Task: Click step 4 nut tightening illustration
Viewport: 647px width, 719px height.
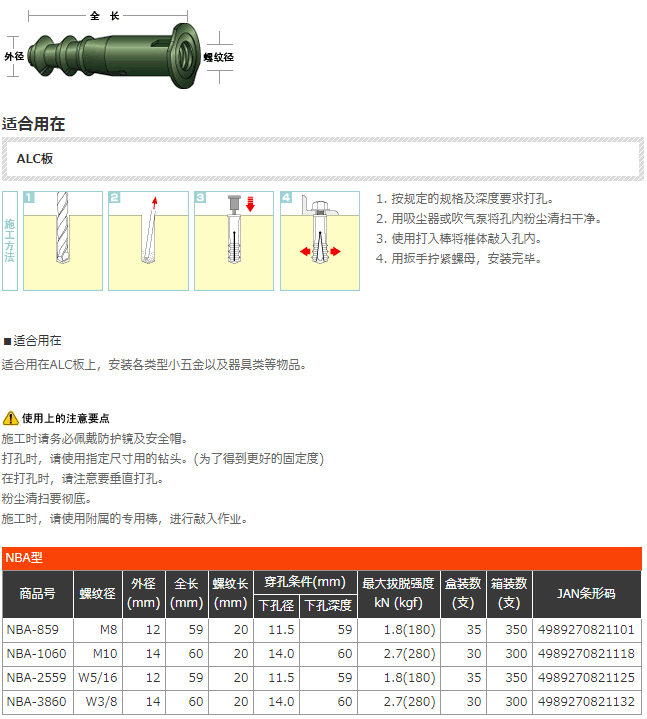Action: [320, 241]
